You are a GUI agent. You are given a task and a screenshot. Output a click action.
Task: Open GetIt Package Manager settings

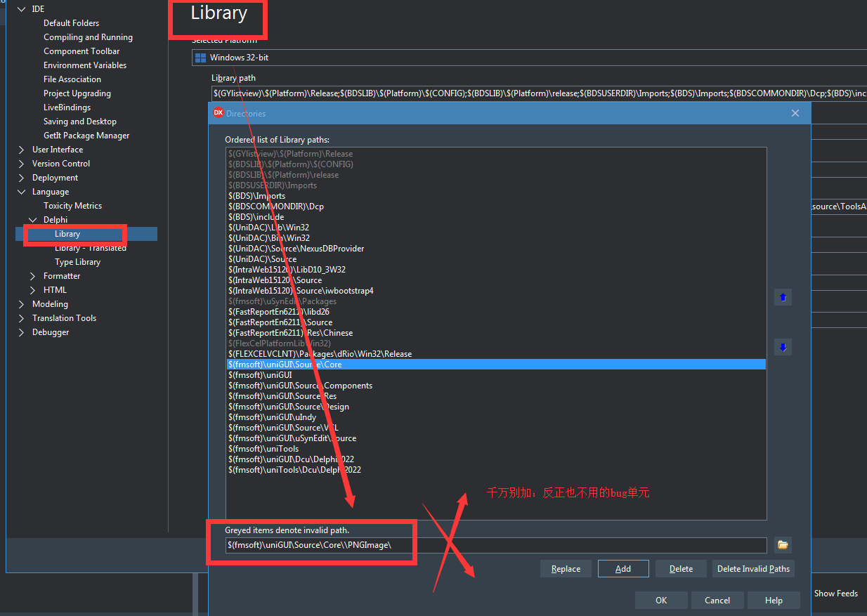[86, 135]
